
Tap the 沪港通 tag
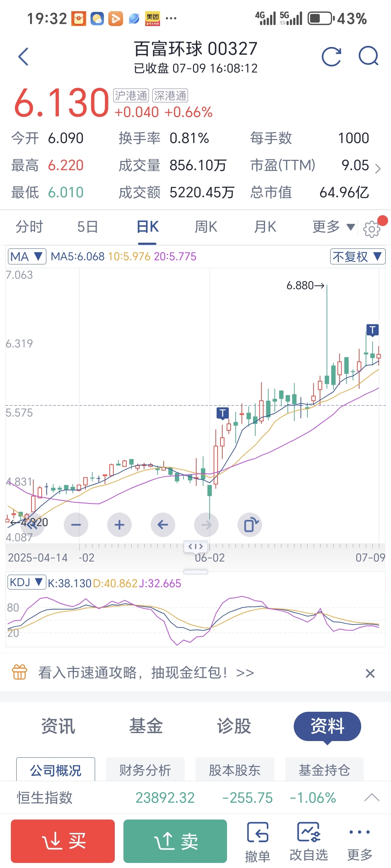[131, 96]
